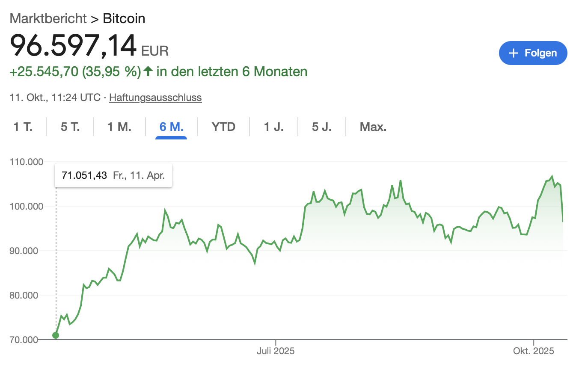The image size is (588, 367).
Task: Select the 1 M. chart range
Action: coord(119,127)
